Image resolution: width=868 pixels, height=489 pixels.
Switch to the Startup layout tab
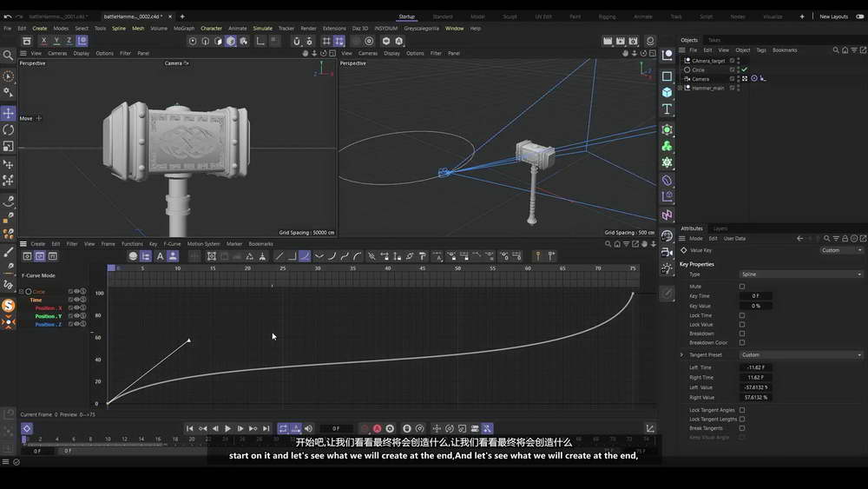[x=407, y=17]
